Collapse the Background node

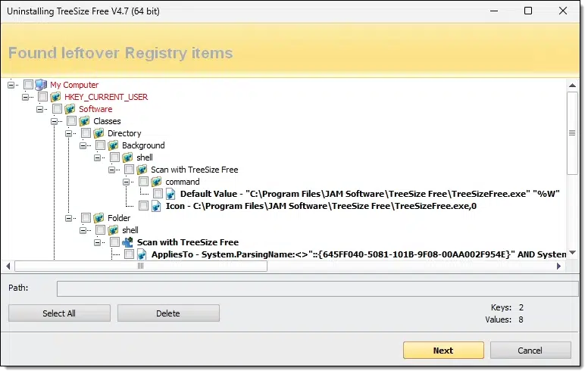pos(83,146)
